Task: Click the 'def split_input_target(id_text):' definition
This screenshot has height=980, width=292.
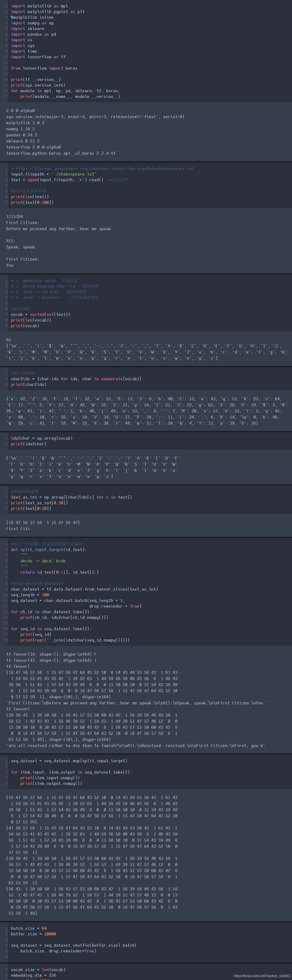Action: (49, 550)
